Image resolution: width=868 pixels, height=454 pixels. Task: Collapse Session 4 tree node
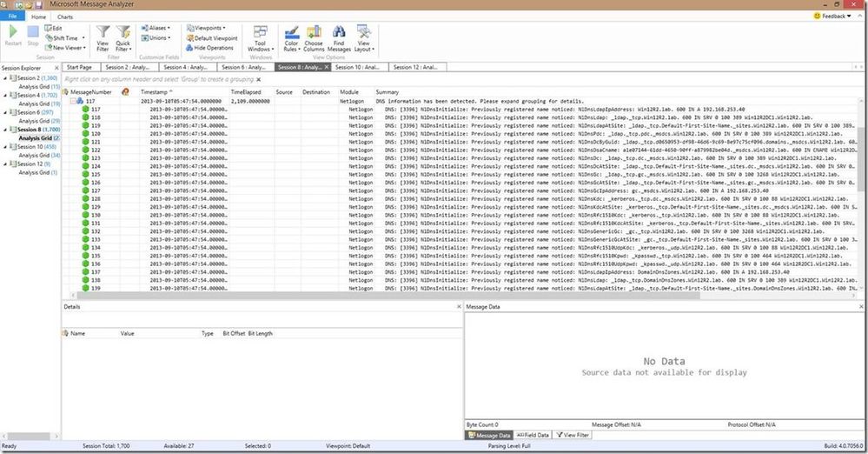(x=5, y=96)
